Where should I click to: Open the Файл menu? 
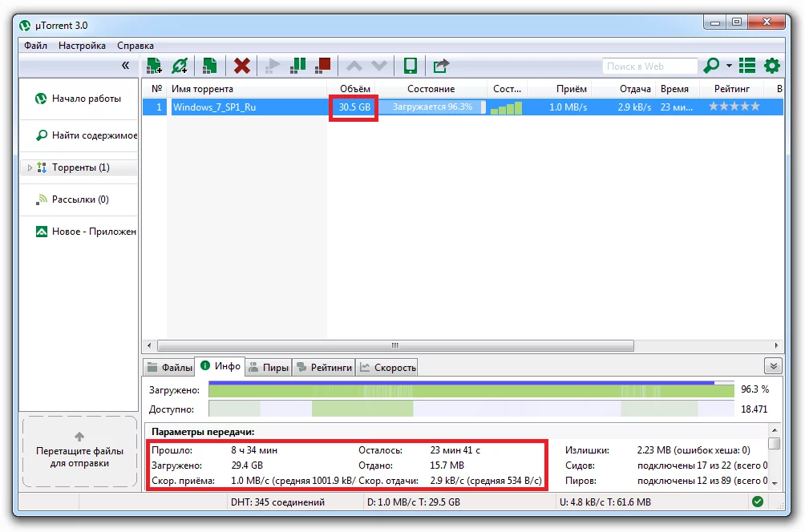(x=35, y=46)
